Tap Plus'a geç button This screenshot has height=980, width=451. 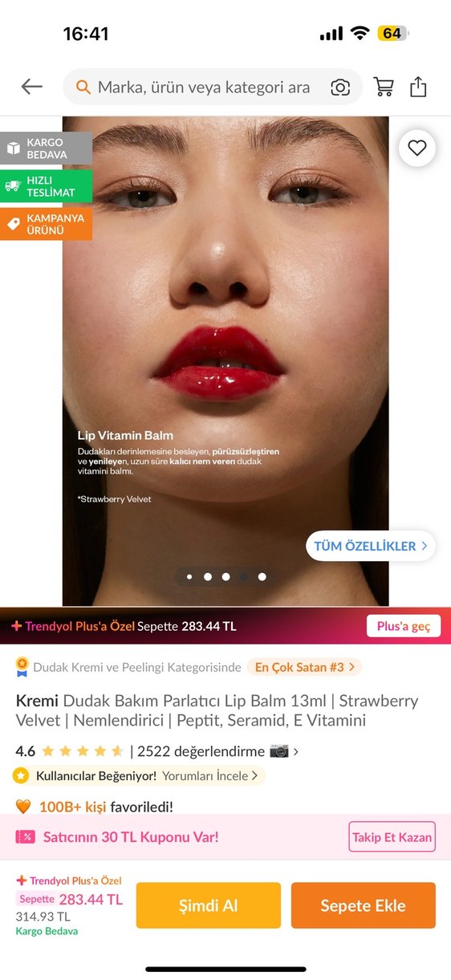pos(404,626)
